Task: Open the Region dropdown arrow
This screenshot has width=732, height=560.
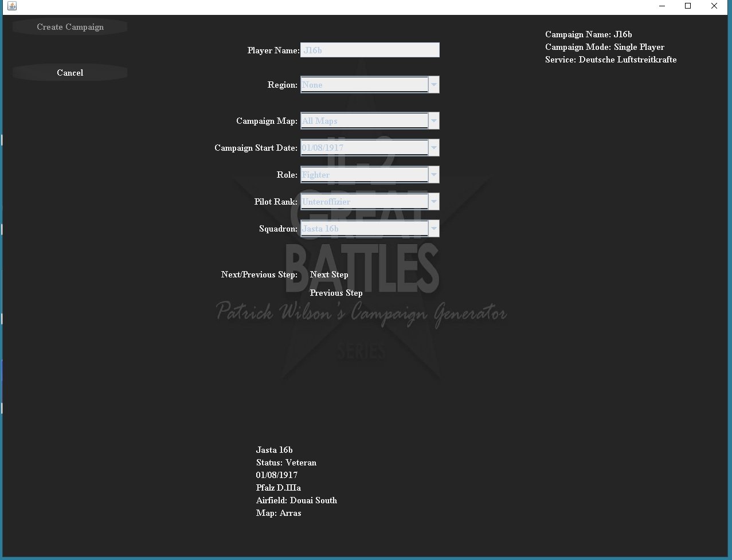Action: (434, 85)
